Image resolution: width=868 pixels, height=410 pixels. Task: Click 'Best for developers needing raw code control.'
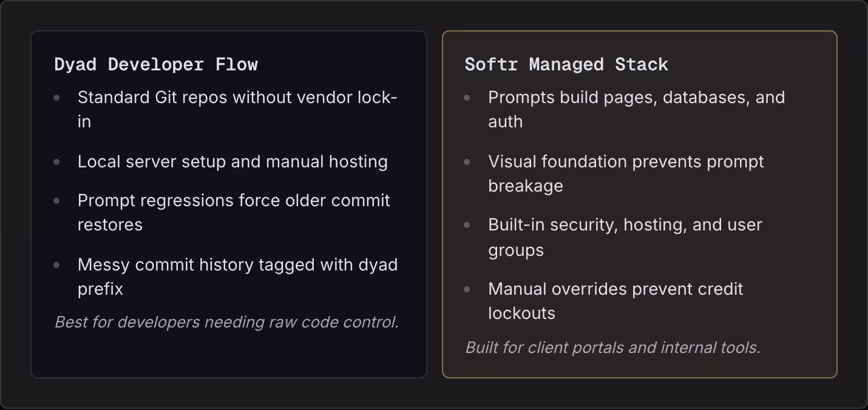[226, 322]
